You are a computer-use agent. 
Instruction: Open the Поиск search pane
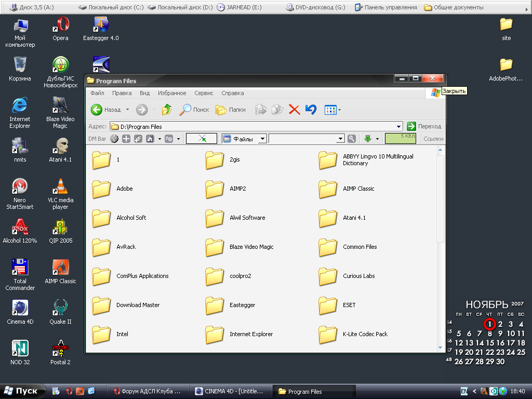tap(194, 110)
